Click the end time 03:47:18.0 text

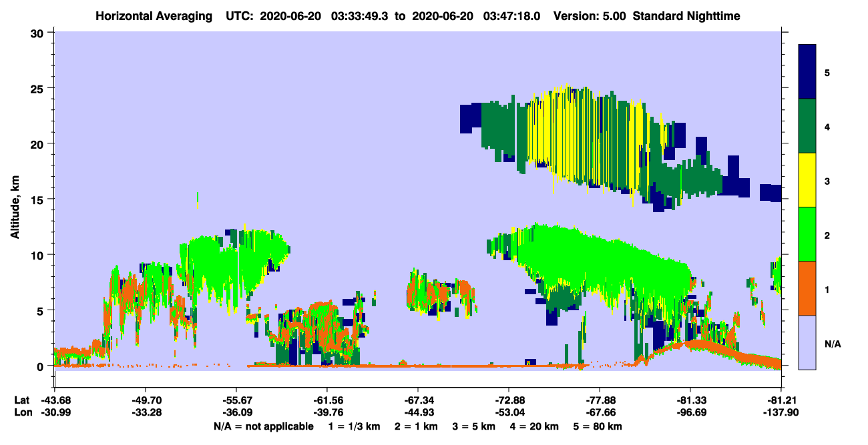click(x=515, y=15)
